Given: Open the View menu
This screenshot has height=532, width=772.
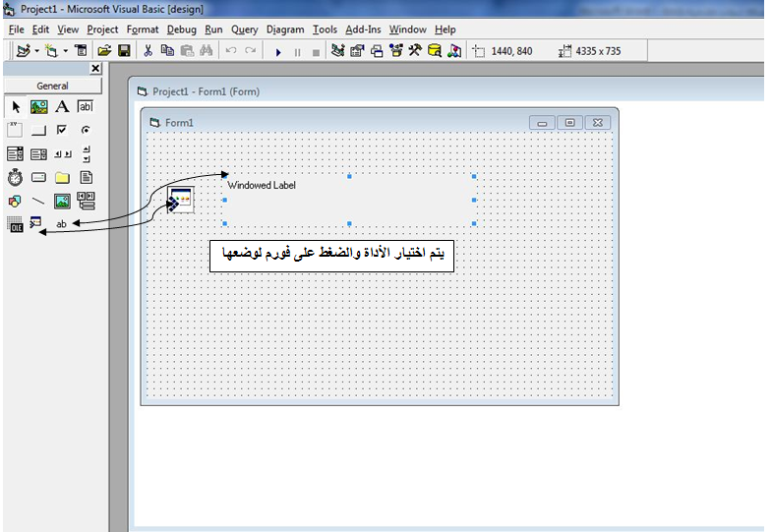Looking at the screenshot, I should tap(68, 30).
